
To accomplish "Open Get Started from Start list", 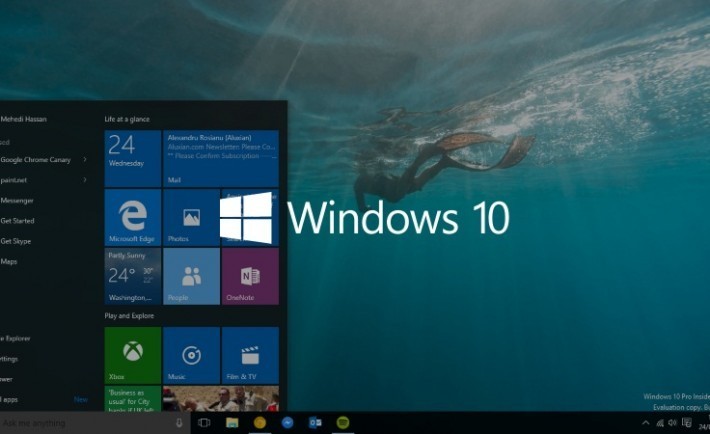I will [17, 221].
